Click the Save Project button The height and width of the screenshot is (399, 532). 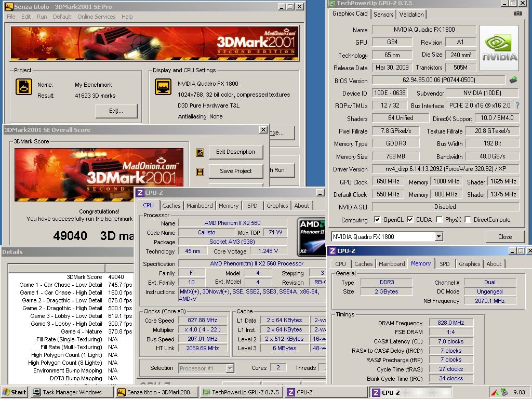pos(235,171)
